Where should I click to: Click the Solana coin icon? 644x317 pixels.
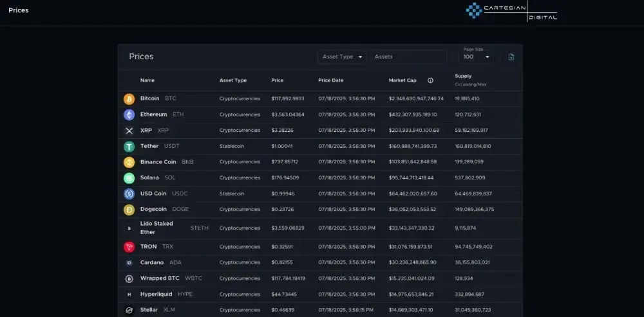click(x=129, y=178)
